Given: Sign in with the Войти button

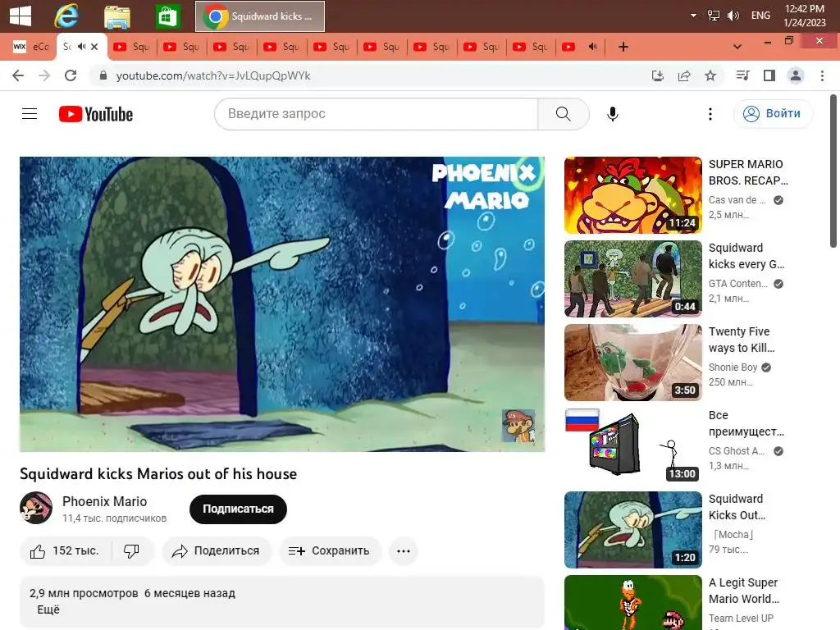Looking at the screenshot, I should click(773, 113).
